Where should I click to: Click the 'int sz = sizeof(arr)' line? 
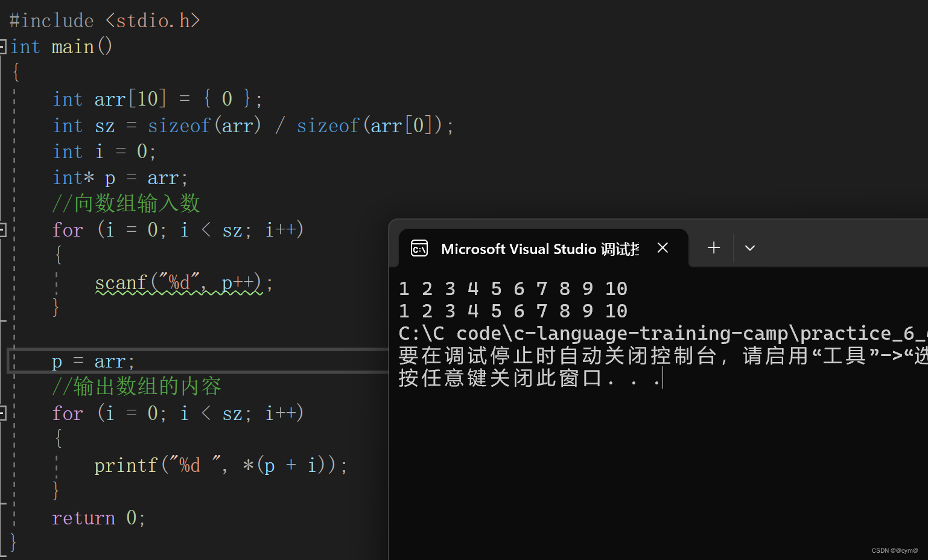[253, 126]
